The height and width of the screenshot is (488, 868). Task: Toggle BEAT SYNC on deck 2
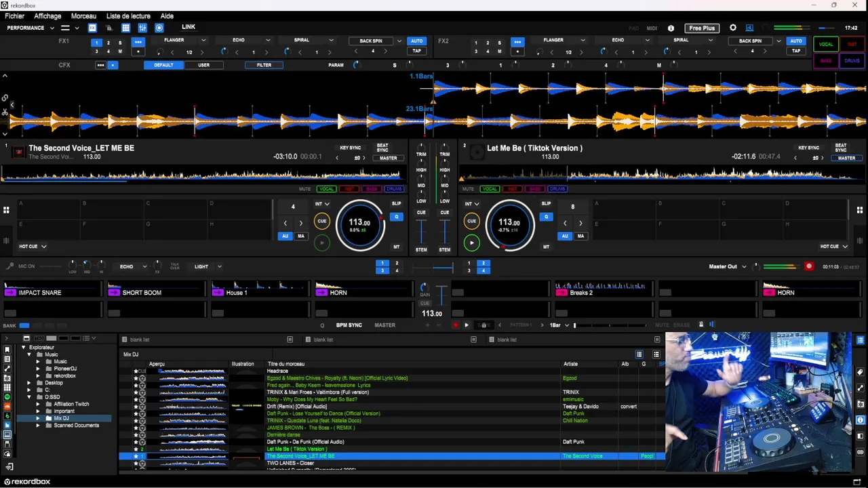pyautogui.click(x=841, y=148)
